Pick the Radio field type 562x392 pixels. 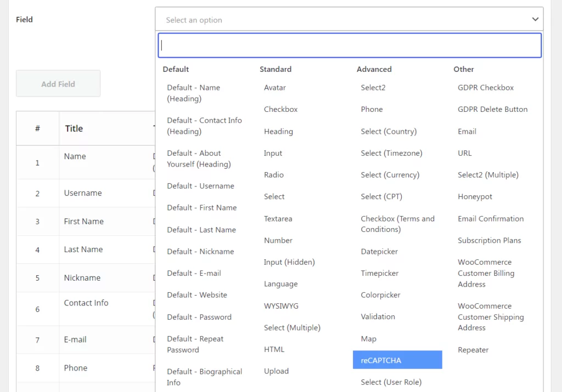(274, 175)
